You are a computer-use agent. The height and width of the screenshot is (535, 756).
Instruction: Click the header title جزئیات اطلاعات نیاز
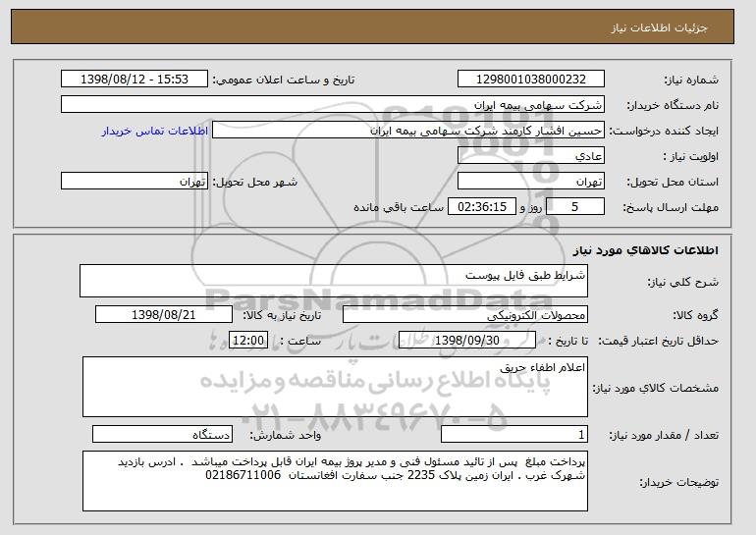[659, 27]
